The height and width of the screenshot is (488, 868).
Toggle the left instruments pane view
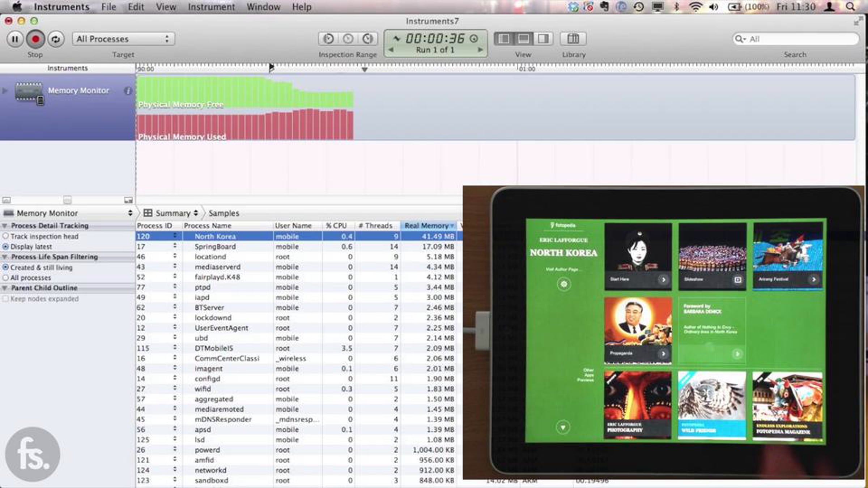pos(504,39)
